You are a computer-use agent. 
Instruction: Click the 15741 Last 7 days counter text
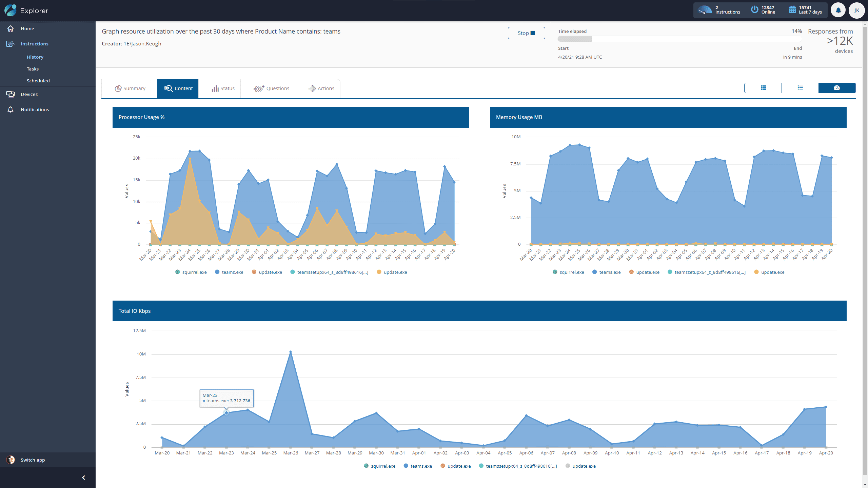tap(810, 10)
